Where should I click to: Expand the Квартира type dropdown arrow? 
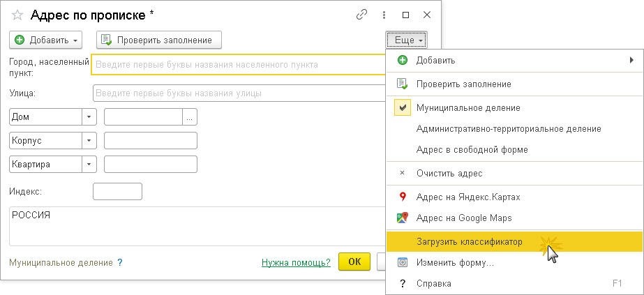point(89,165)
